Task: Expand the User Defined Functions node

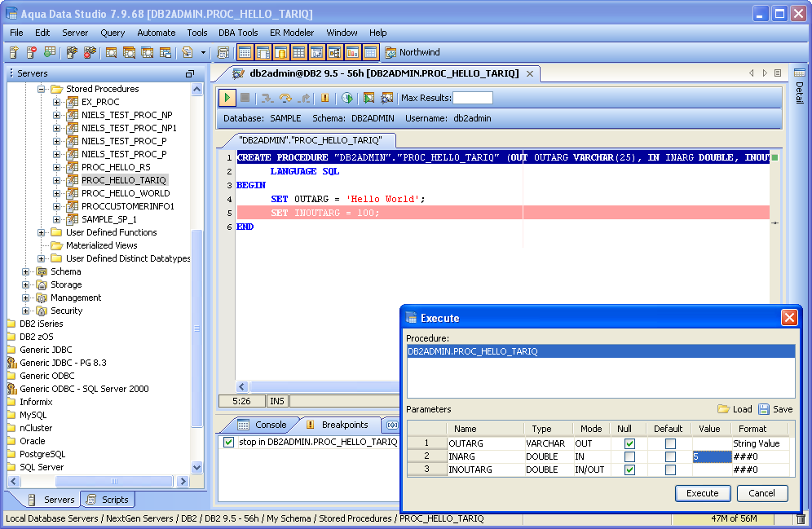Action: click(42, 232)
